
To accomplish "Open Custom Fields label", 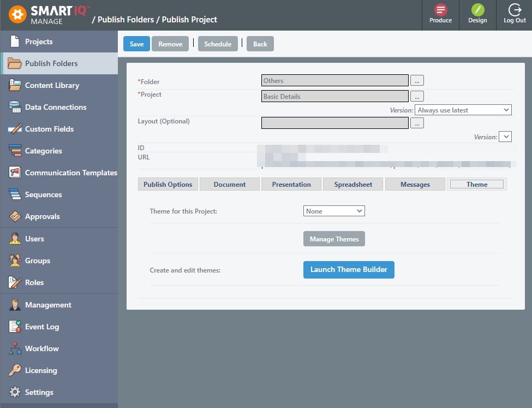I will pos(49,129).
